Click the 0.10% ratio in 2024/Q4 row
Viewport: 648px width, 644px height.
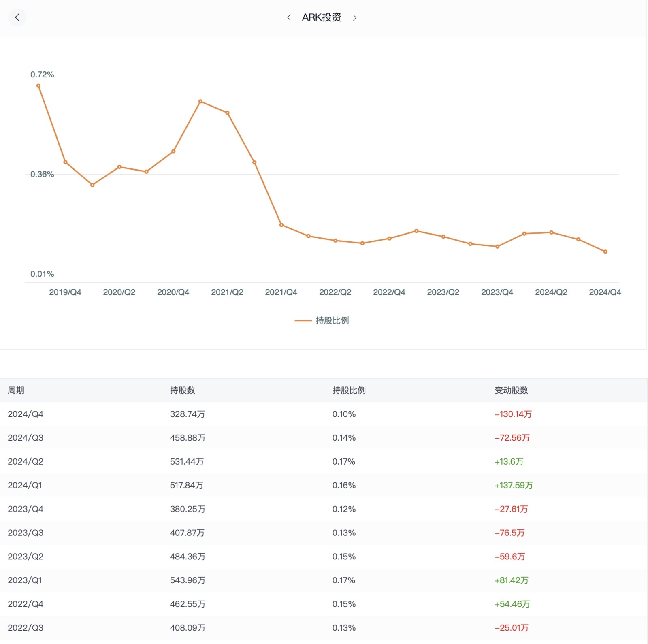click(x=344, y=414)
